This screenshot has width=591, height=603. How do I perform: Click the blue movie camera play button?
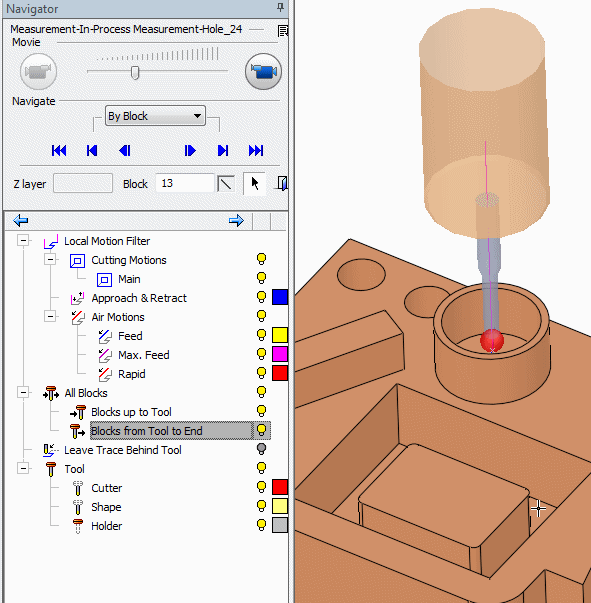(263, 72)
